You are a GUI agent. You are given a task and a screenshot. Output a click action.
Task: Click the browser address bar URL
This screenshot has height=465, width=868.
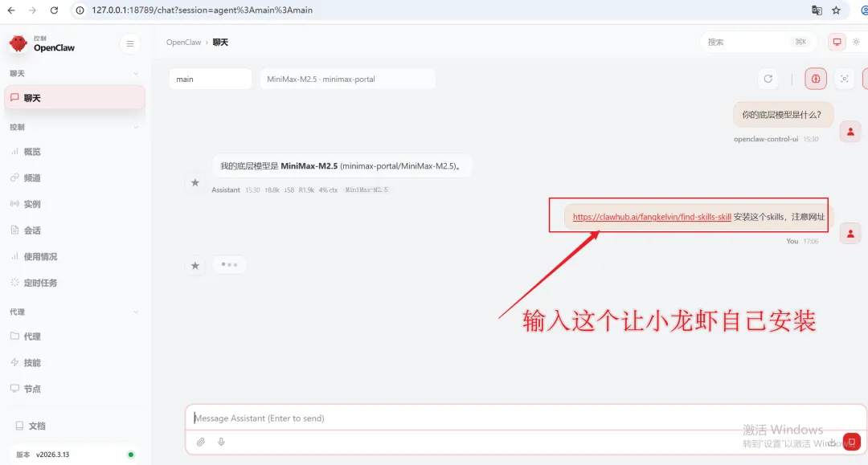(x=202, y=10)
